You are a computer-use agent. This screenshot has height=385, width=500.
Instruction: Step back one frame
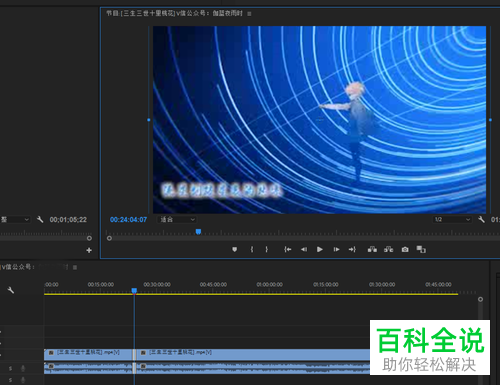(304, 249)
